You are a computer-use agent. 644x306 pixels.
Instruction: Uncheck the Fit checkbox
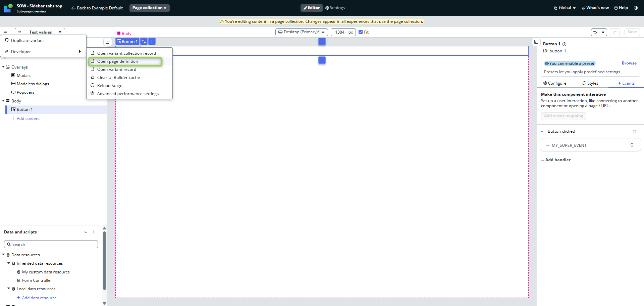(x=361, y=32)
